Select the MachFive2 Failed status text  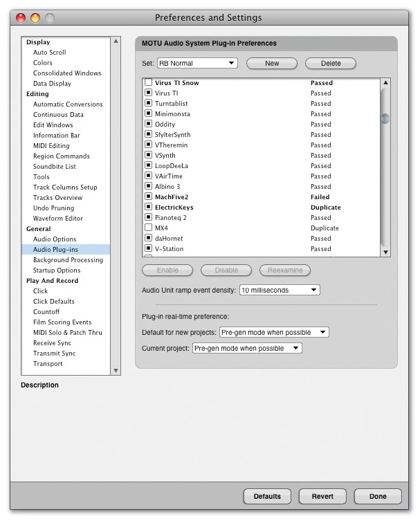320,196
